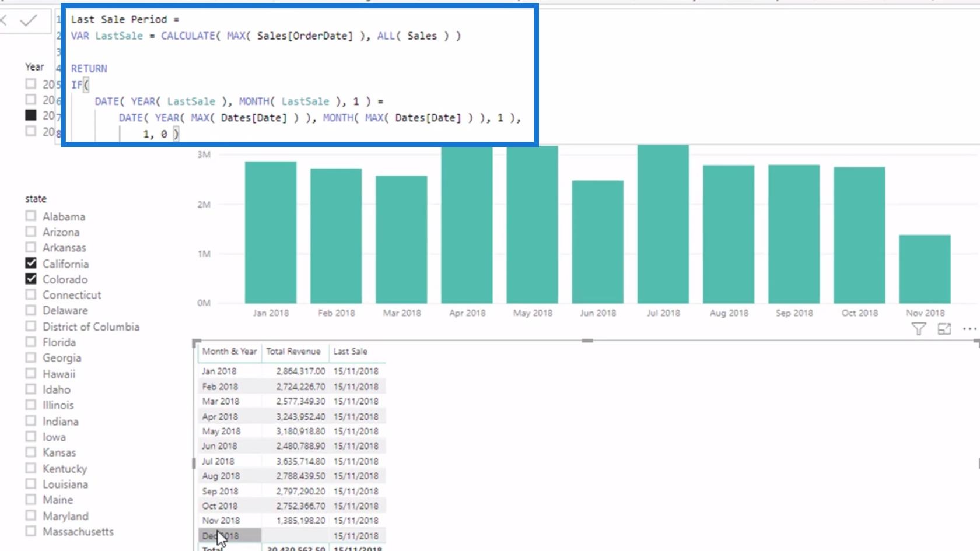Cancel formula editing with the X icon
The image size is (980, 551).
coord(3,21)
